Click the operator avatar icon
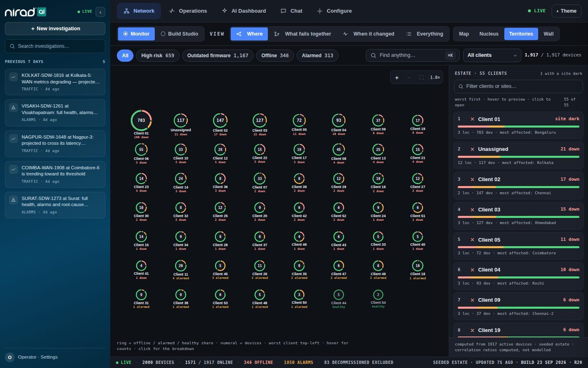 coord(10,357)
